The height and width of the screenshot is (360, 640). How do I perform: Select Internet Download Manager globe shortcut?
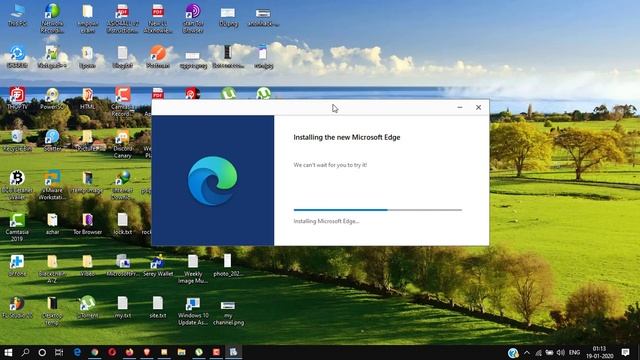tap(122, 185)
